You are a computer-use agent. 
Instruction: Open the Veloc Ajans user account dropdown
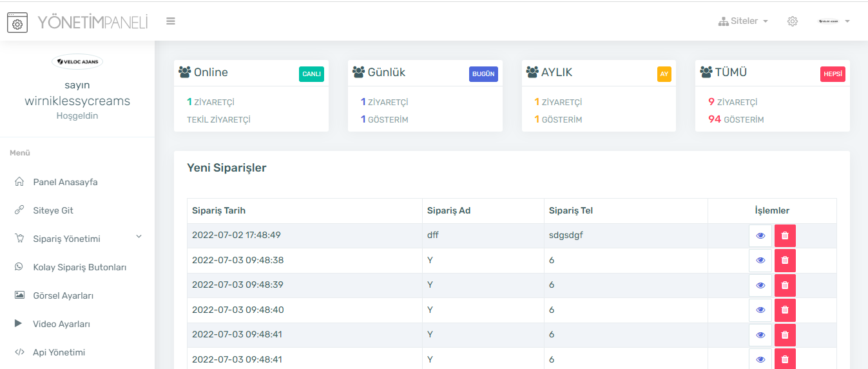click(x=834, y=21)
